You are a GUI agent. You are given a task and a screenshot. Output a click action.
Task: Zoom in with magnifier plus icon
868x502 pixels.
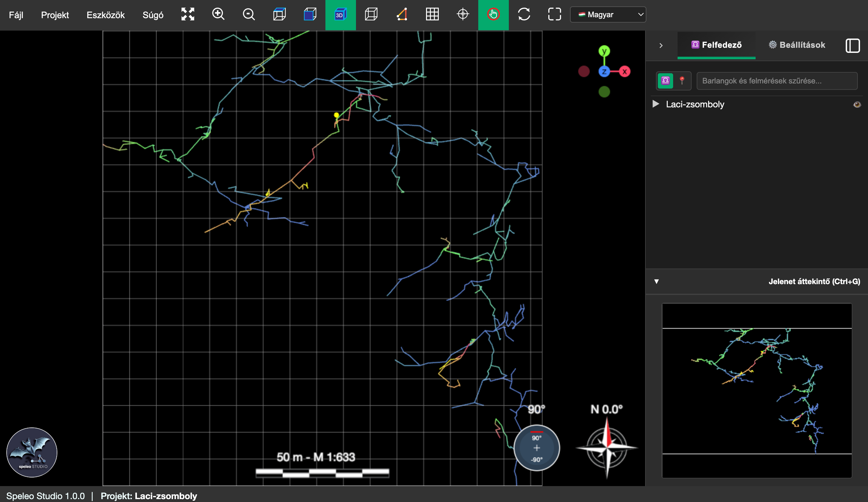[x=218, y=14]
